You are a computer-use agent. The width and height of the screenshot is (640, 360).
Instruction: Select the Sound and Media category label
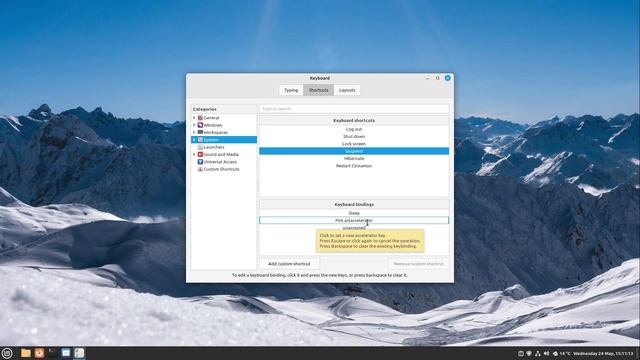point(221,154)
